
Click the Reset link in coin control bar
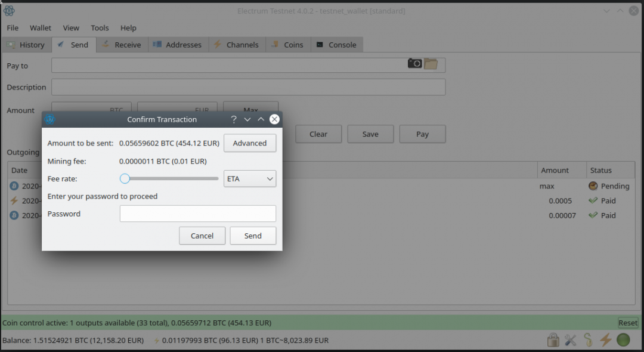click(x=627, y=322)
